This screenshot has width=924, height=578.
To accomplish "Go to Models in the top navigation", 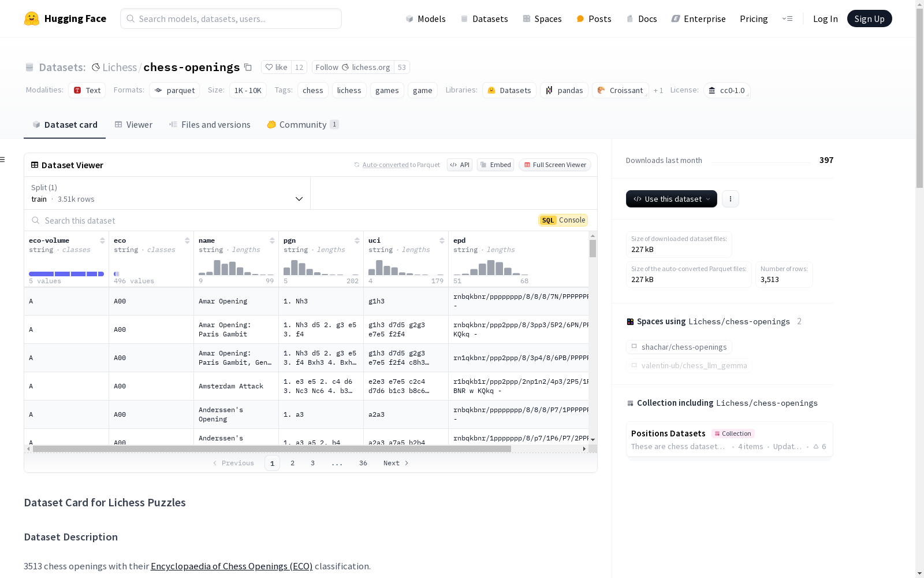I will tap(426, 18).
